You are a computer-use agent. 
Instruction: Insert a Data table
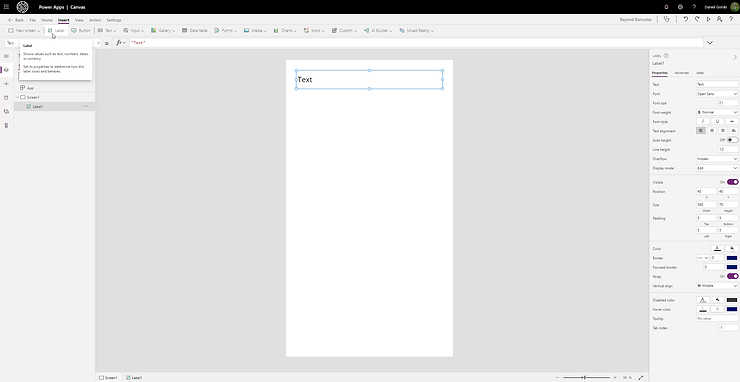click(194, 31)
